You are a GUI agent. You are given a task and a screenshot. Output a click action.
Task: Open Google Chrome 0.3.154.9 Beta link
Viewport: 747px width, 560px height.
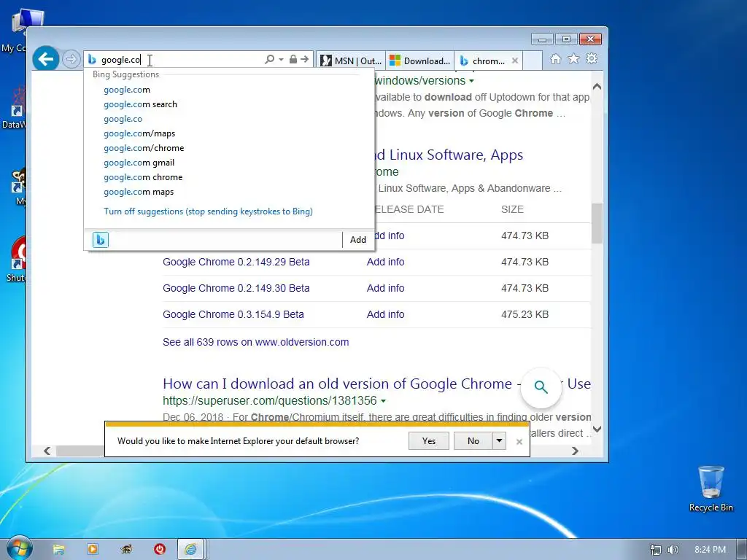pyautogui.click(x=233, y=314)
